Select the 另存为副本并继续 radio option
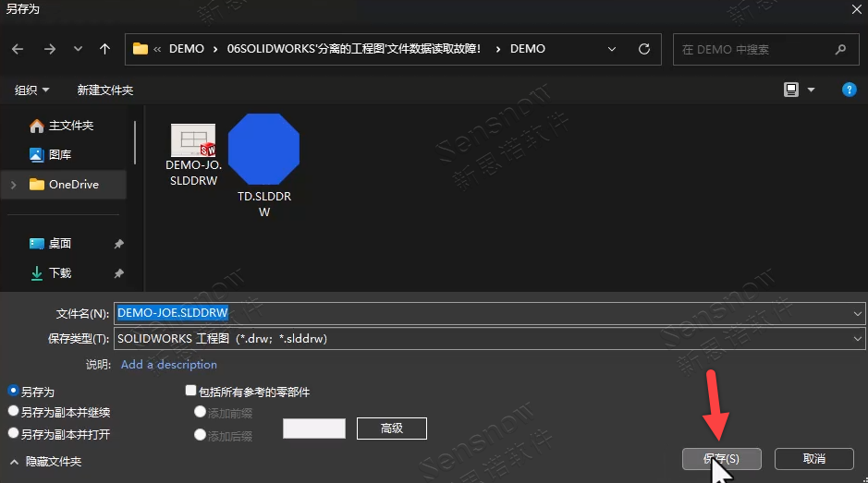Image resolution: width=868 pixels, height=483 pixels. coord(14,413)
